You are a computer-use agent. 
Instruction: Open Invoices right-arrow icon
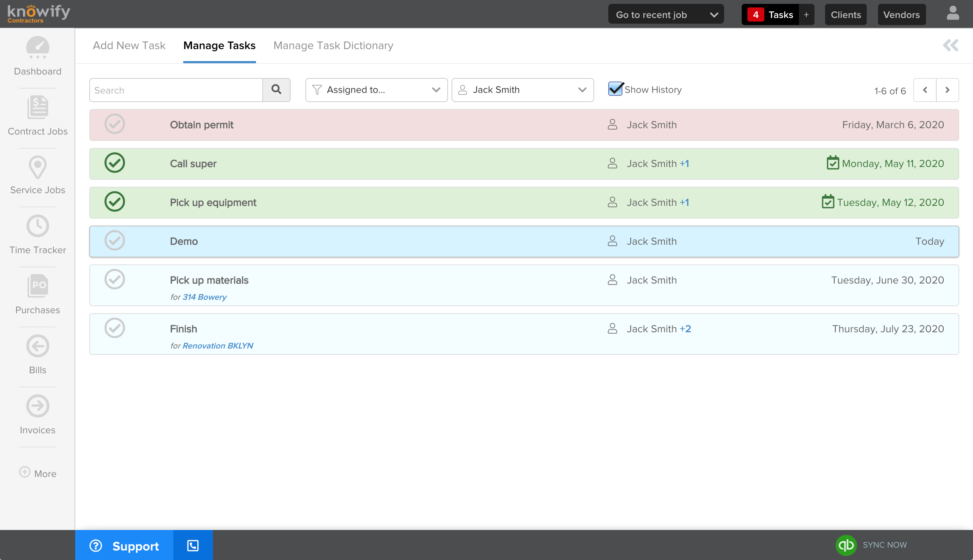38,406
